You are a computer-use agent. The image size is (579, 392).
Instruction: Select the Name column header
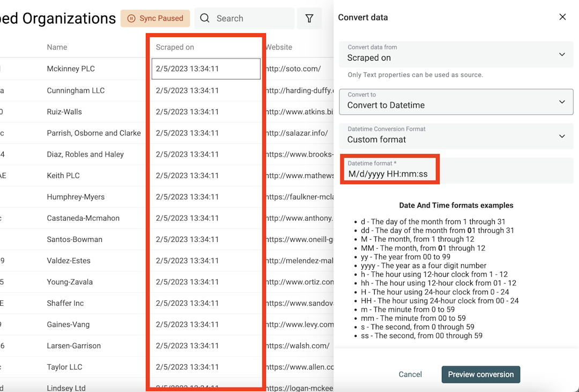tap(57, 47)
